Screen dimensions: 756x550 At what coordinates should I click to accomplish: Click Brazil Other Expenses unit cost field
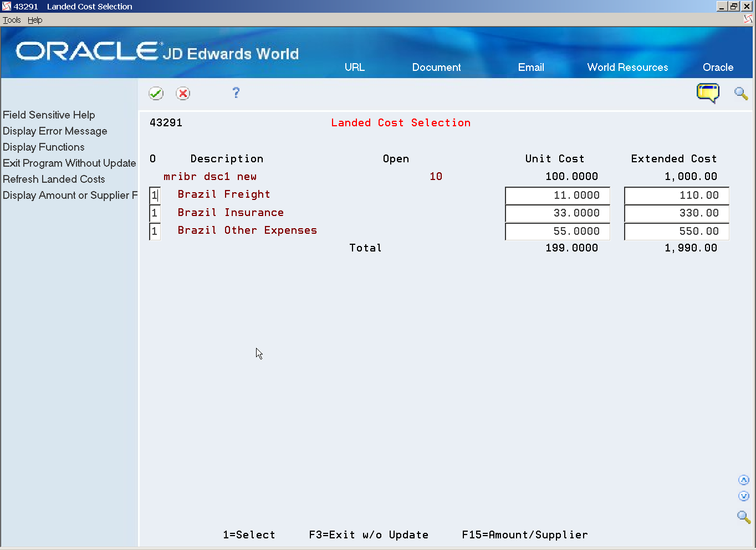(558, 232)
